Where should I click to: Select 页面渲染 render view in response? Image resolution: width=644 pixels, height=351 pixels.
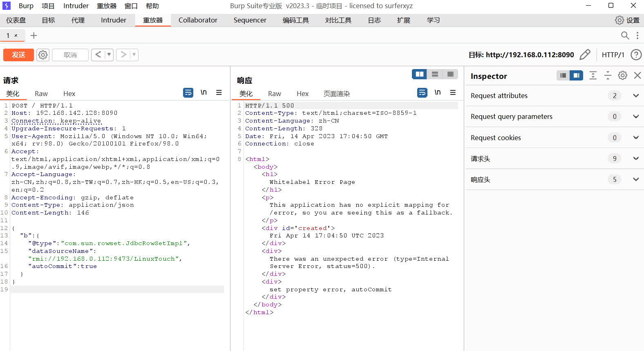point(337,94)
